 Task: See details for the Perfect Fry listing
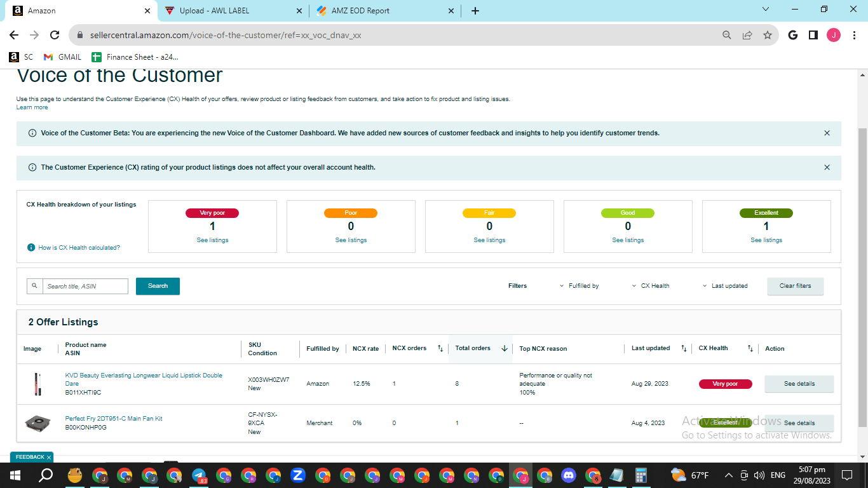coord(799,423)
